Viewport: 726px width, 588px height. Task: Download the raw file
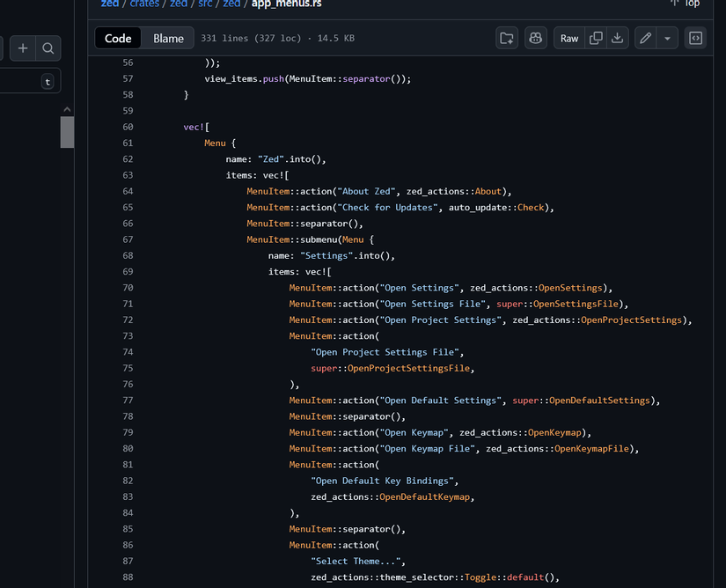pyautogui.click(x=618, y=39)
